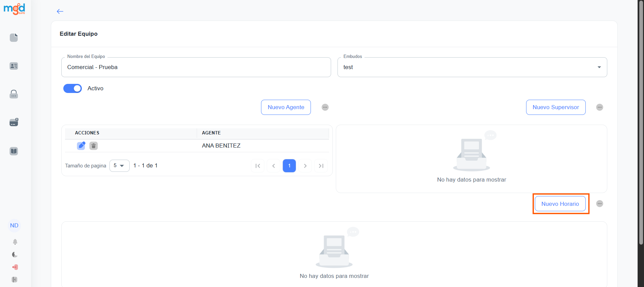
Task: Open the contact card sidebar icon
Action: tap(14, 66)
